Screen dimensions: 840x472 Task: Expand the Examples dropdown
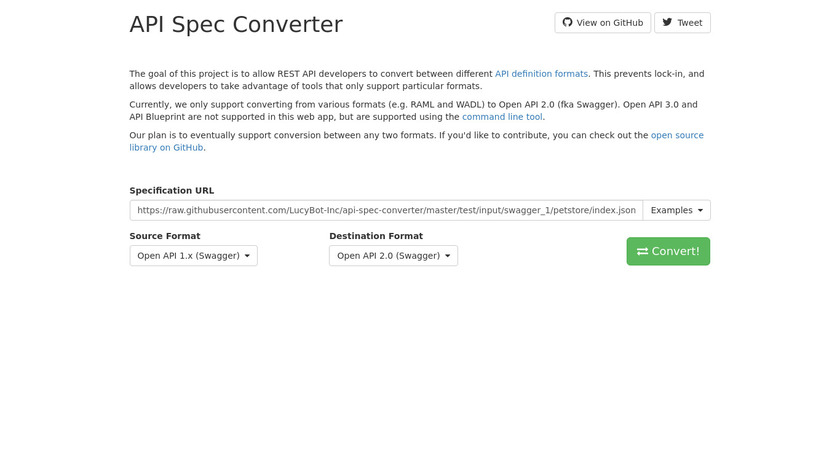point(676,210)
